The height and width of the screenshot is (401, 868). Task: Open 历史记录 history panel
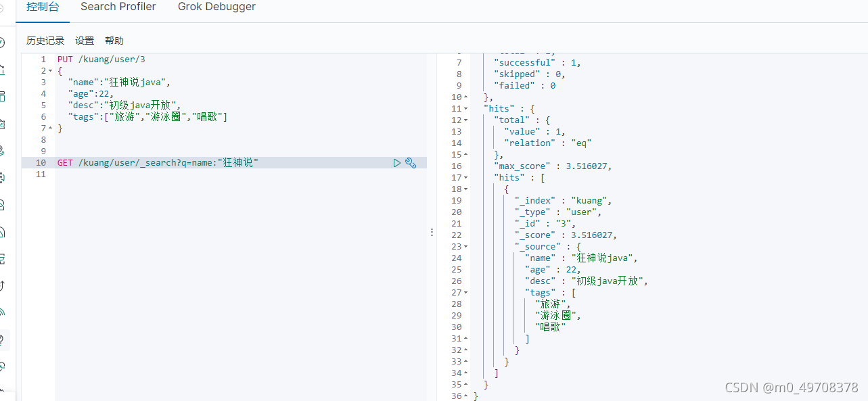click(45, 41)
